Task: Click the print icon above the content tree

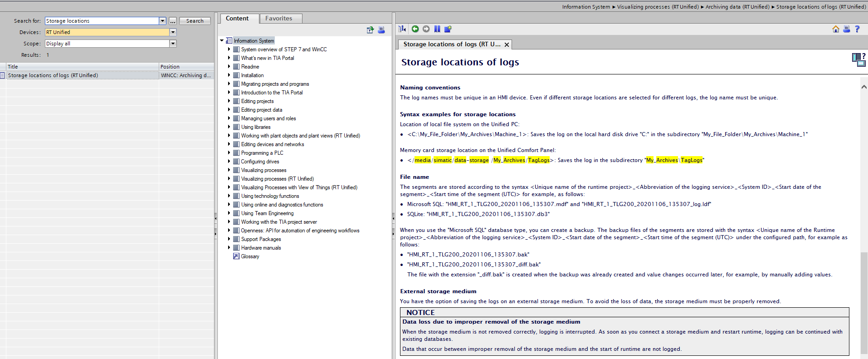Action: point(381,30)
